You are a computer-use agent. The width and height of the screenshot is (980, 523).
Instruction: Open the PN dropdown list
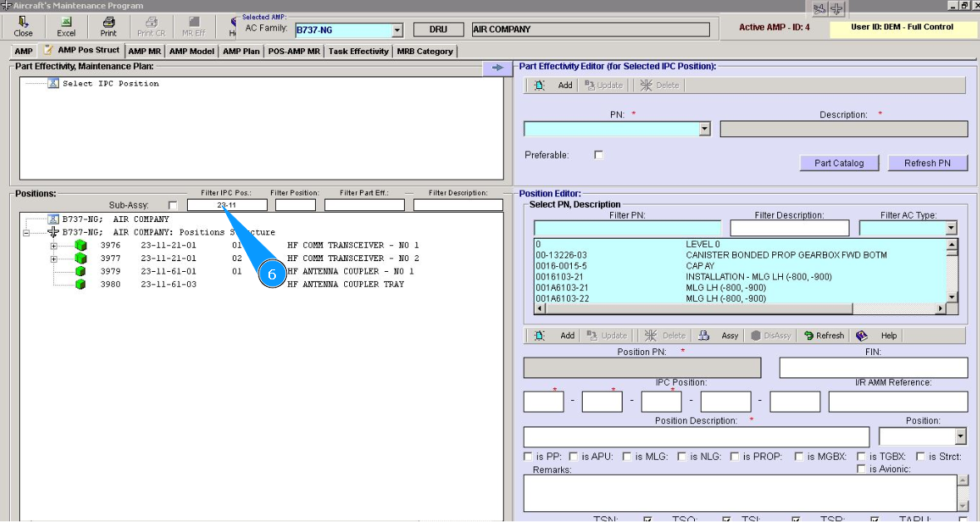click(705, 129)
